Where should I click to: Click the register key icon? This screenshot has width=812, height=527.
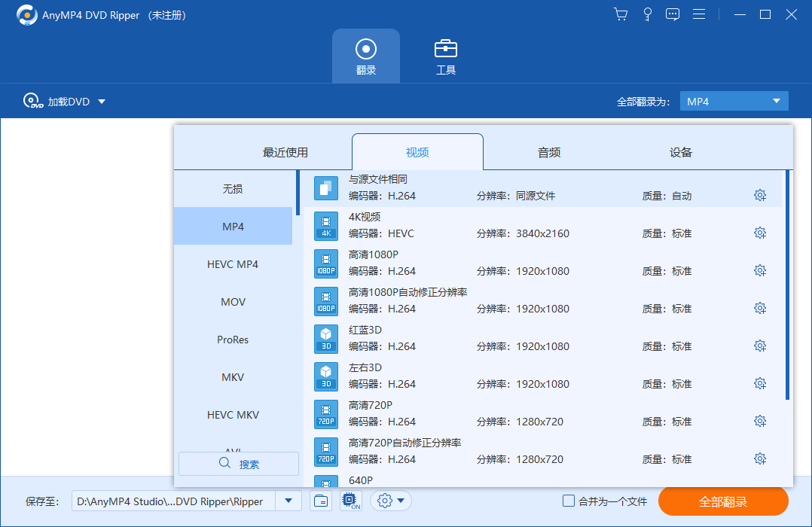[x=647, y=14]
